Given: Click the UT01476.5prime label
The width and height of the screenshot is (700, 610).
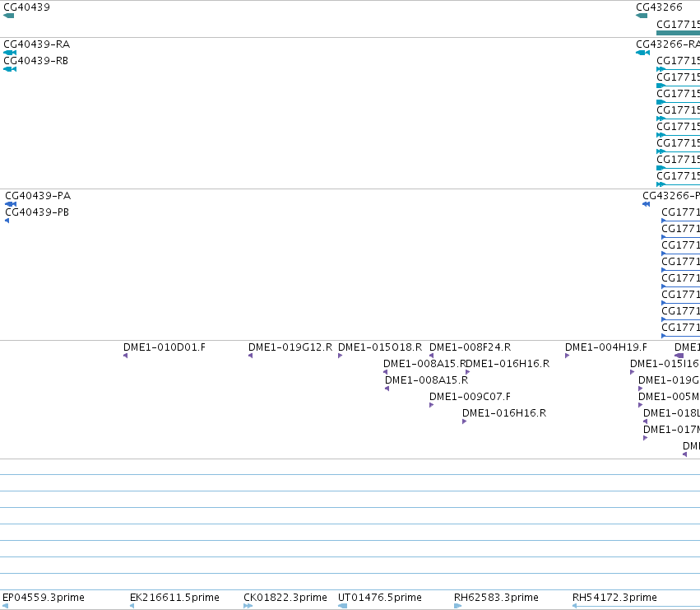Looking at the screenshot, I should pyautogui.click(x=380, y=598).
